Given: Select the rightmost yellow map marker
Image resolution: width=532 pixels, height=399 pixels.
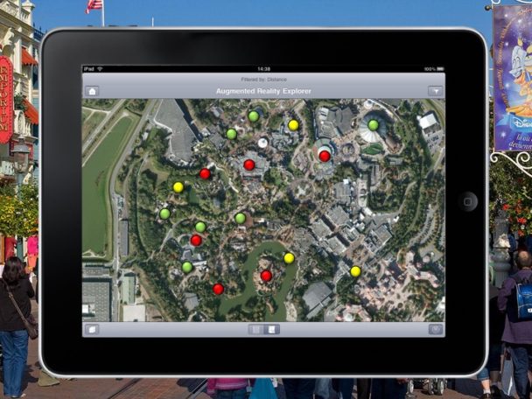Looking at the screenshot, I should click(x=355, y=271).
